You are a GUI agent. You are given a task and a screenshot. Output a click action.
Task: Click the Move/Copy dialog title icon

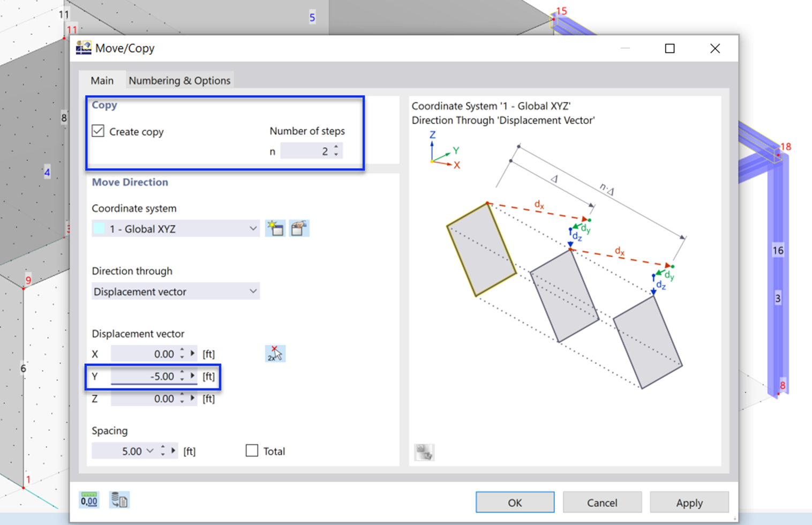tap(84, 48)
